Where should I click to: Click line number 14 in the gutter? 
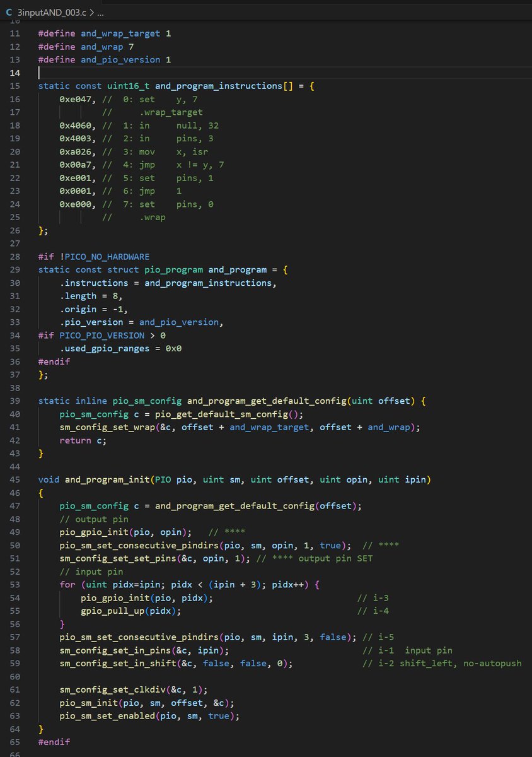pyautogui.click(x=15, y=73)
